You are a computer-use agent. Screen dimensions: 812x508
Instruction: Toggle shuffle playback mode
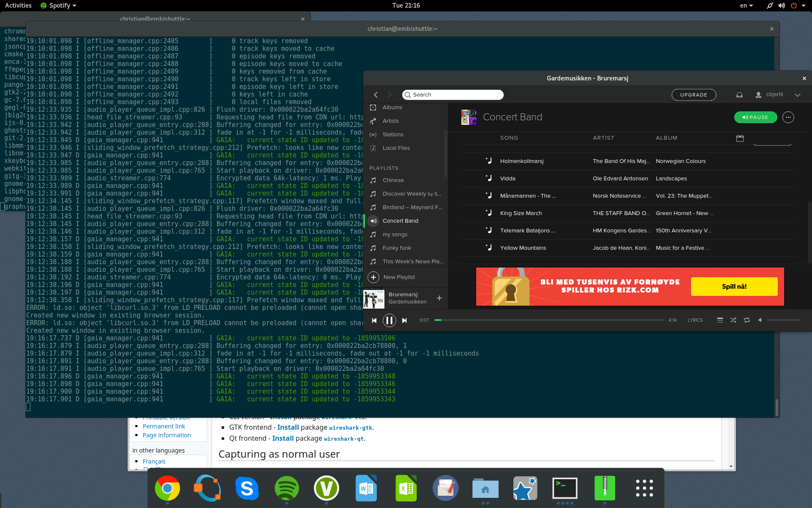point(733,320)
